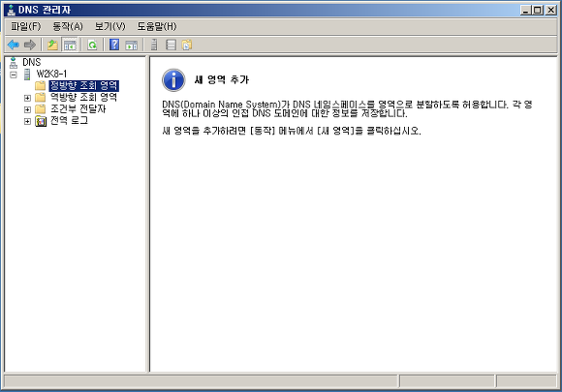The height and width of the screenshot is (392, 562).
Task: Select 정방향 조회 영역 in the tree
Action: [x=84, y=85]
